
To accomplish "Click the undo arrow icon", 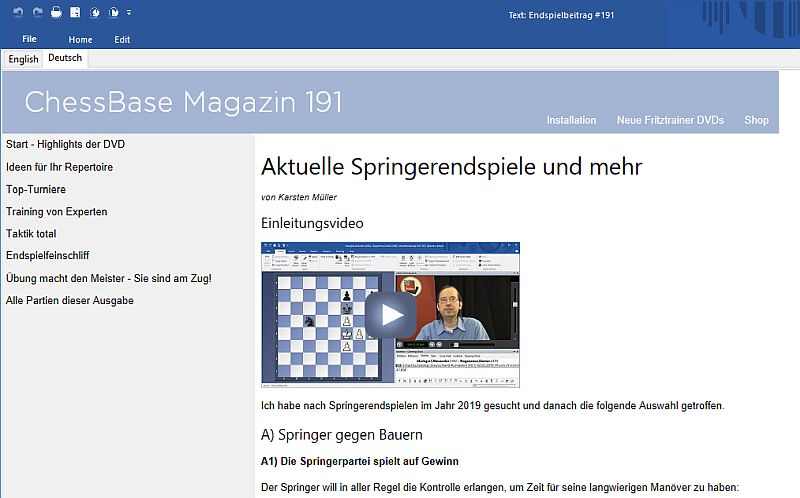I will pos(19,13).
